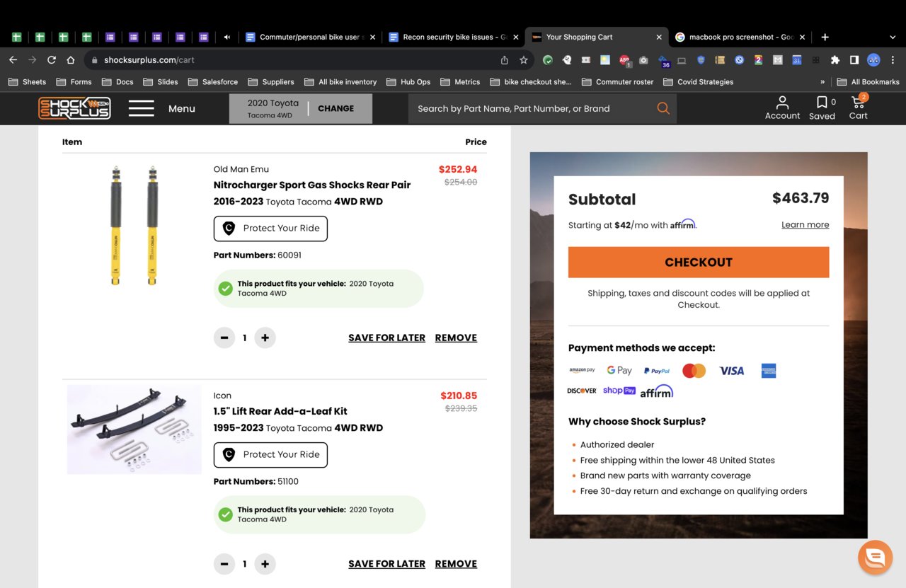This screenshot has width=906, height=588.
Task: Open the Slides bookmark folder
Action: tap(161, 82)
